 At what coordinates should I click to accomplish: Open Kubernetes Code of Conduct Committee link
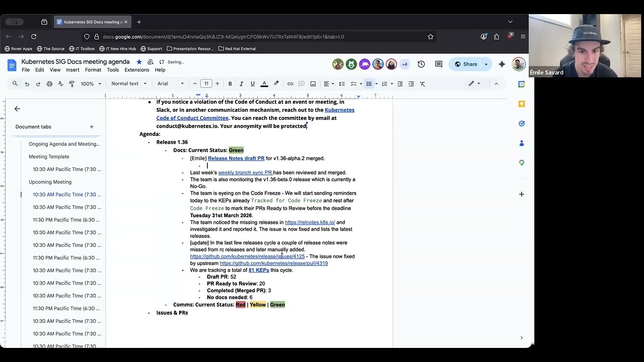pos(256,114)
